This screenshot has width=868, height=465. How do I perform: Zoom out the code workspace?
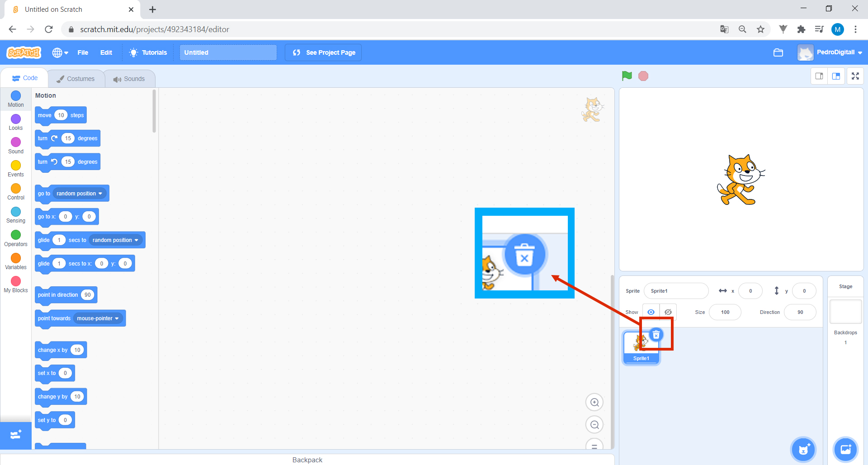594,425
